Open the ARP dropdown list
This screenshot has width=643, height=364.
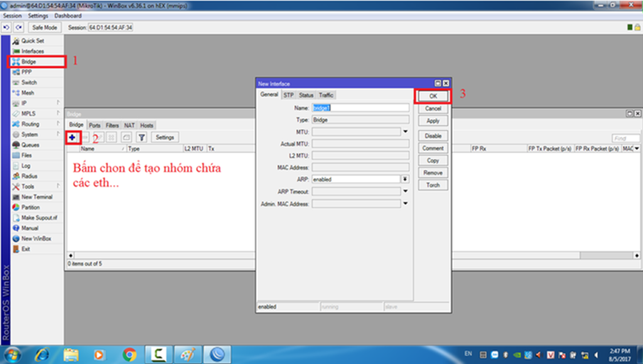coord(406,179)
